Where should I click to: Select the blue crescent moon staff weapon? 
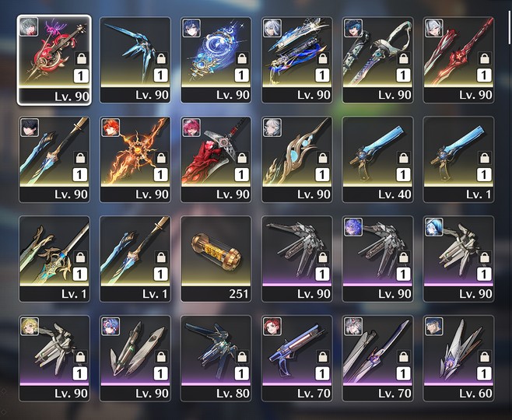[216, 60]
